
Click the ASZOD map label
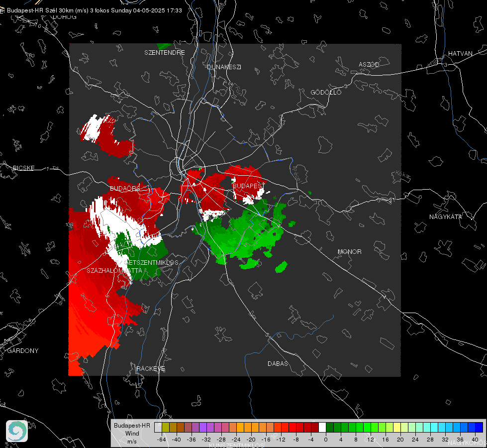pyautogui.click(x=369, y=65)
